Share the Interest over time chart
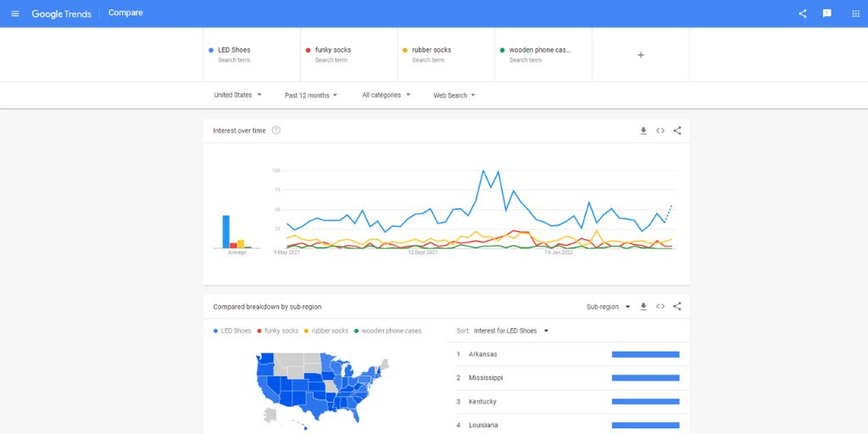 [677, 131]
